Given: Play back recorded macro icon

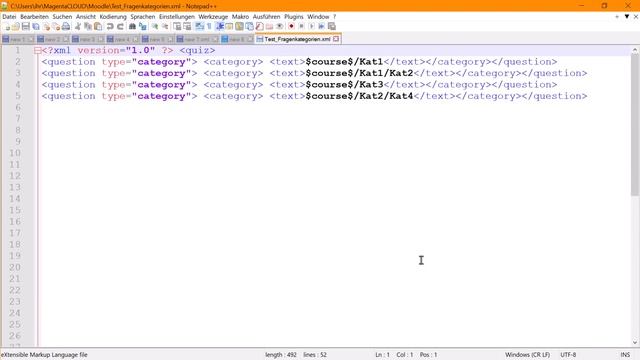Looking at the screenshot, I should [311, 27].
